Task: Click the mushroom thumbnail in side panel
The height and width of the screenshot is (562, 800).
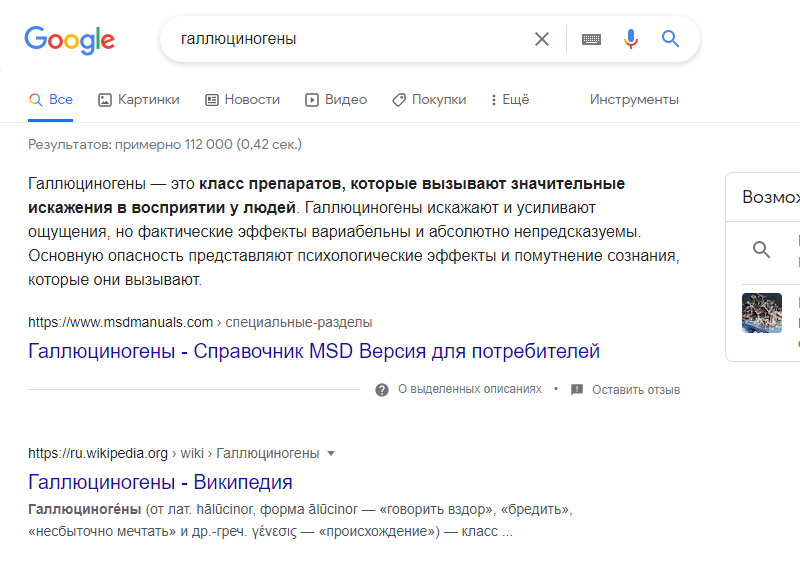Action: (x=762, y=313)
